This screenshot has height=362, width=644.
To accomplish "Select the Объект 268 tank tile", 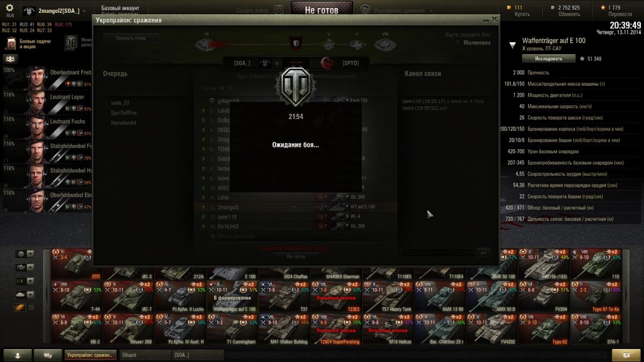I will pos(129,329).
